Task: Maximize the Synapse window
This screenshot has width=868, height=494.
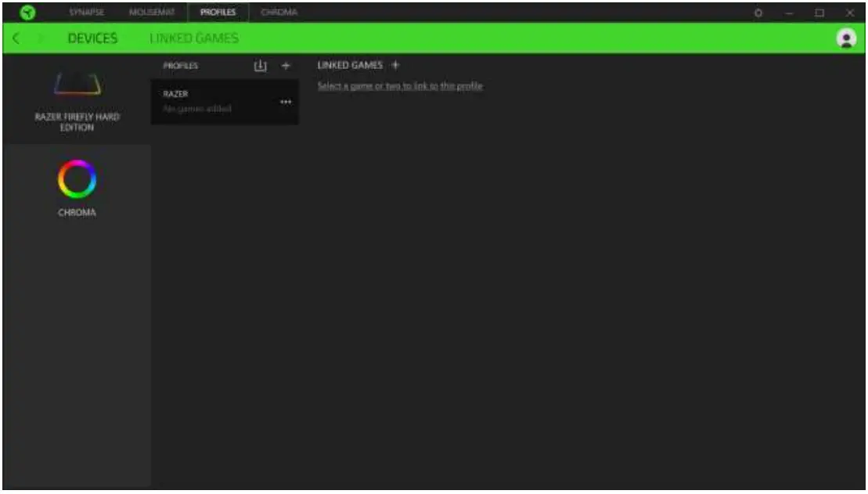Action: [819, 13]
